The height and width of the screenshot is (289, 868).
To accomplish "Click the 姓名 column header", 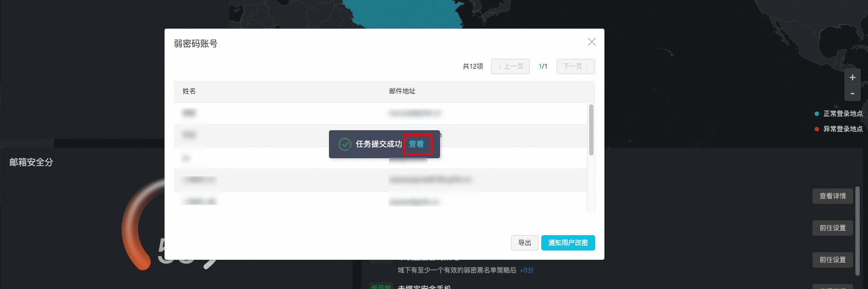I will 189,91.
